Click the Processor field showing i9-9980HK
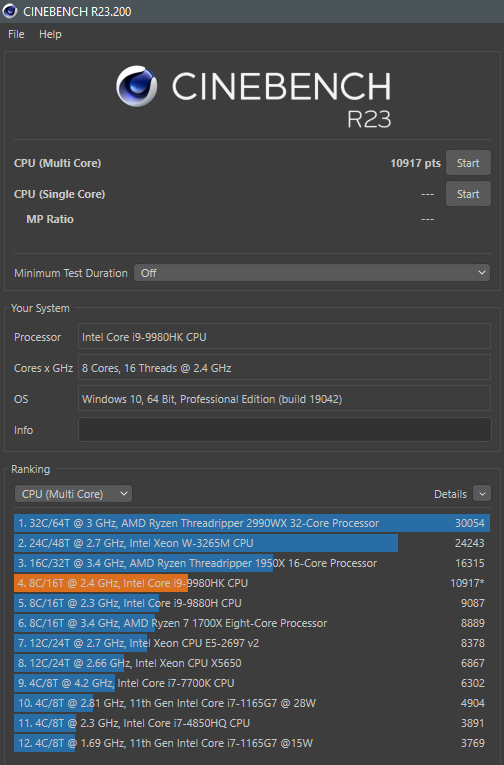 click(284, 337)
